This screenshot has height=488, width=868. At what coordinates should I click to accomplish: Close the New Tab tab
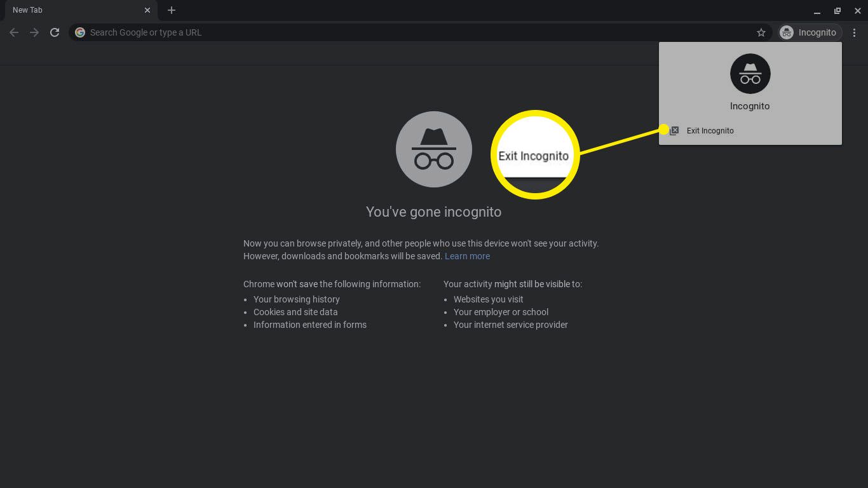point(147,10)
